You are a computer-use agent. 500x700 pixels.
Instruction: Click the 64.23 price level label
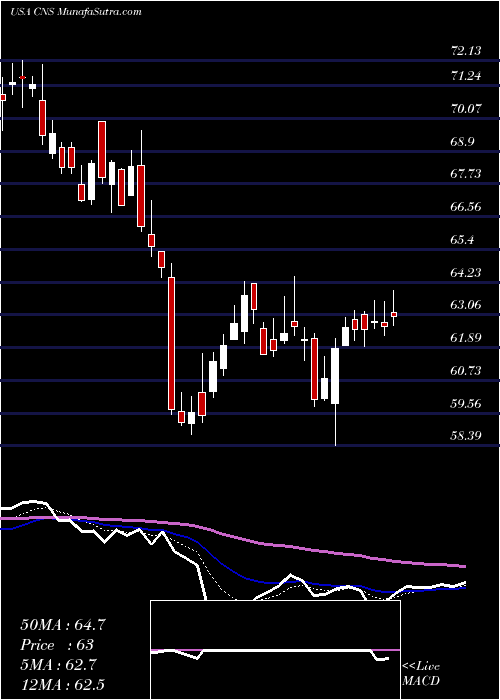click(466, 272)
